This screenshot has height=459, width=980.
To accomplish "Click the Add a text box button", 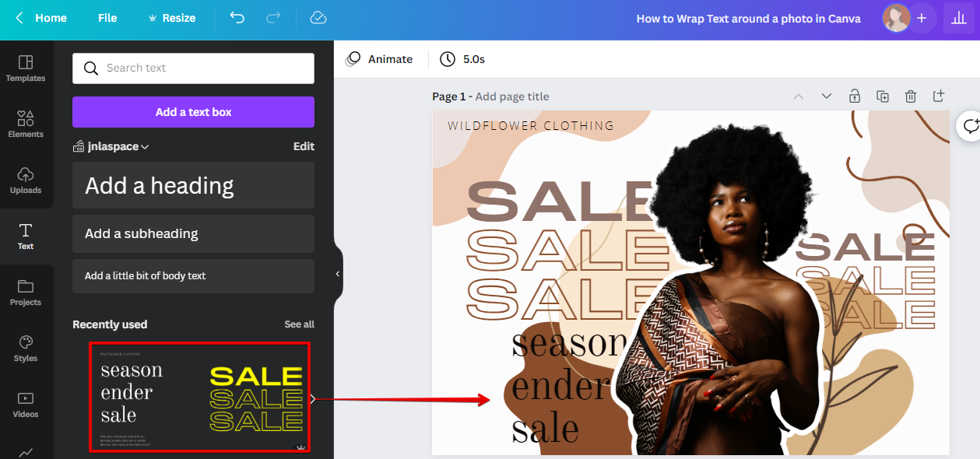I will point(193,112).
